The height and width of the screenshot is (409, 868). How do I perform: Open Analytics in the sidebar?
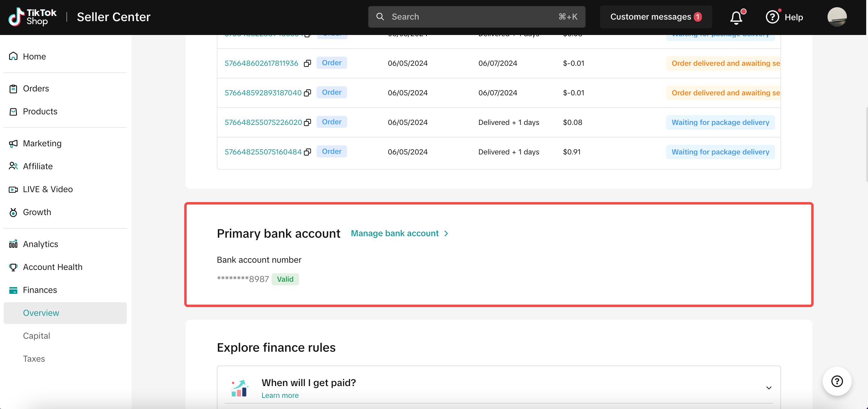point(40,244)
